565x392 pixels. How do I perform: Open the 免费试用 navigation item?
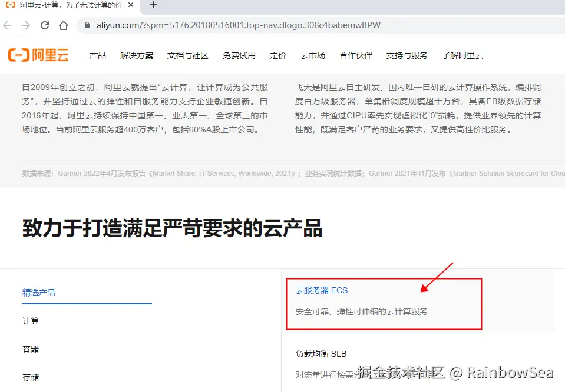pyautogui.click(x=239, y=55)
